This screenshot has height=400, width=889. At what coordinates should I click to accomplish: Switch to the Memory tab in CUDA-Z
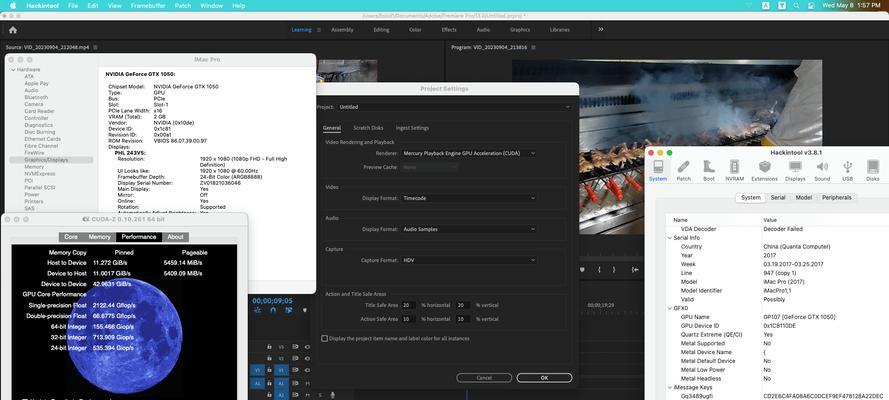(x=99, y=237)
